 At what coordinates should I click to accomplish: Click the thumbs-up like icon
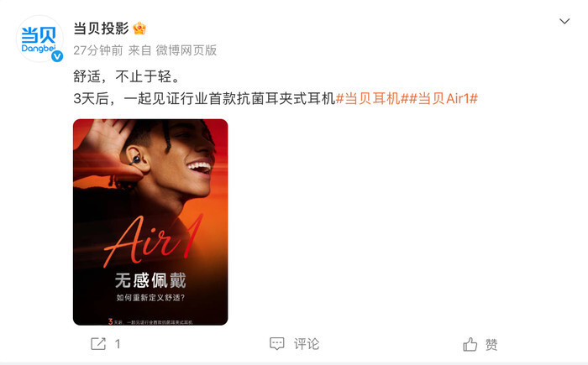[x=470, y=344]
